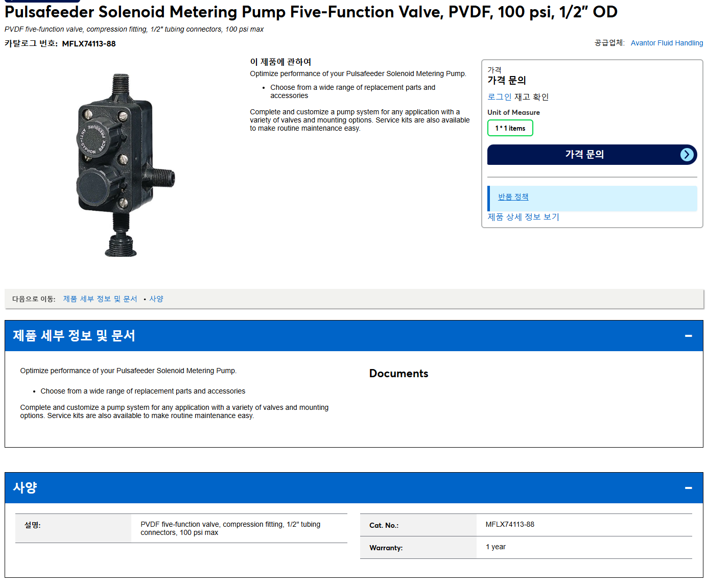Jump to 제품 세부 정보 및 문서 anchor
Image resolution: width=707 pixels, height=588 pixels.
[x=100, y=299]
